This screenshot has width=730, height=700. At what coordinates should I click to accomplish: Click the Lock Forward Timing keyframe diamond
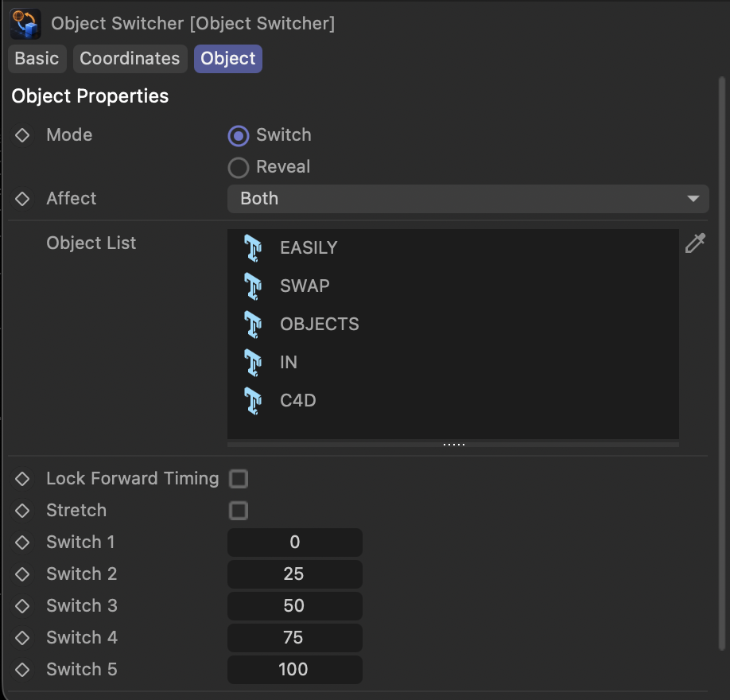[22, 479]
